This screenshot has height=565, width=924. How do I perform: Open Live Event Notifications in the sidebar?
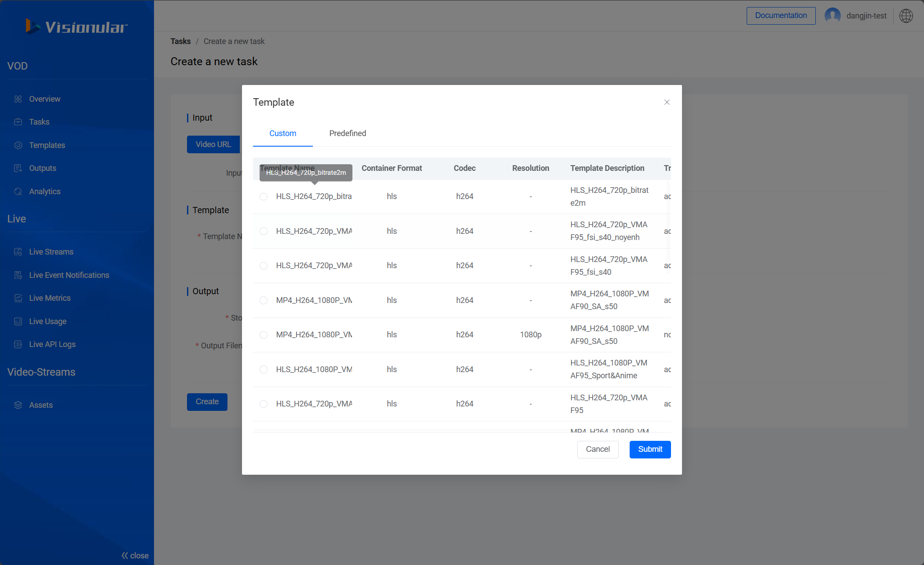[x=69, y=275]
